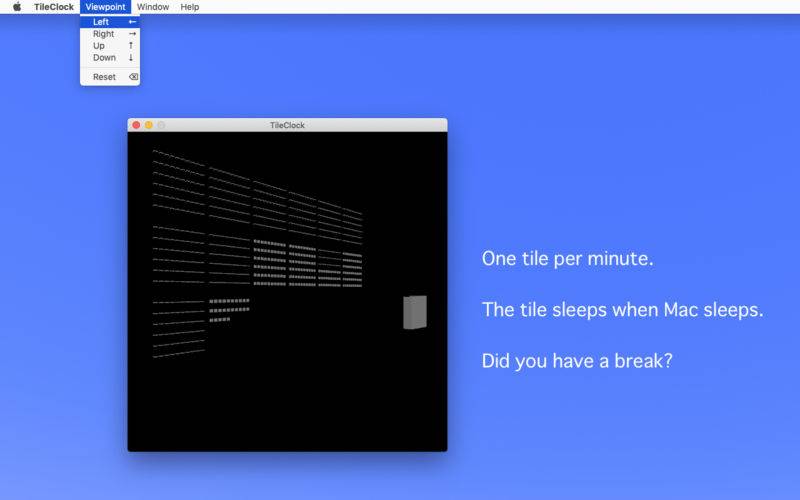Click the gray 3D tile block
Image resolution: width=800 pixels, height=500 pixels.
415,312
